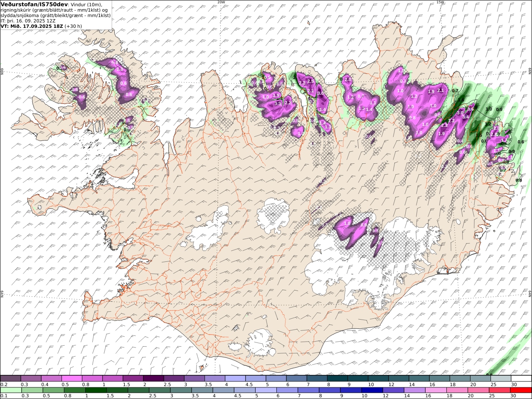Select the upper legend purple swatch labelled 1.5

(133, 379)
